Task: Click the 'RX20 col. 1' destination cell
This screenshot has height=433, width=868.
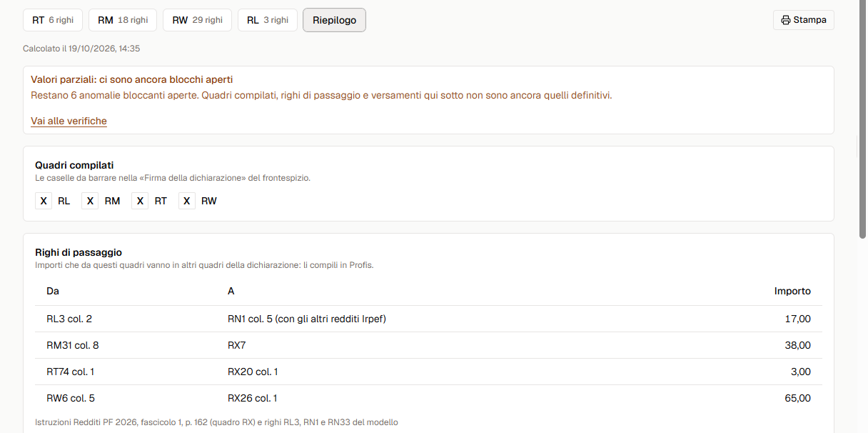Action: [x=253, y=372]
